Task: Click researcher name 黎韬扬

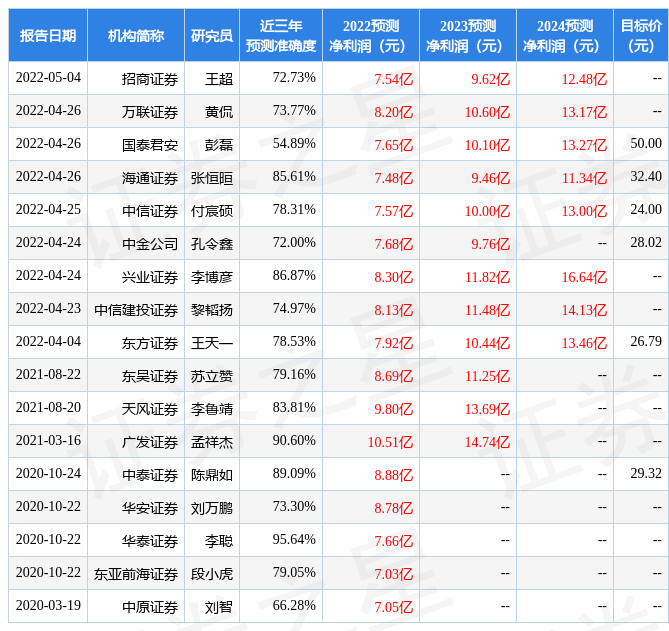Action: tap(212, 310)
